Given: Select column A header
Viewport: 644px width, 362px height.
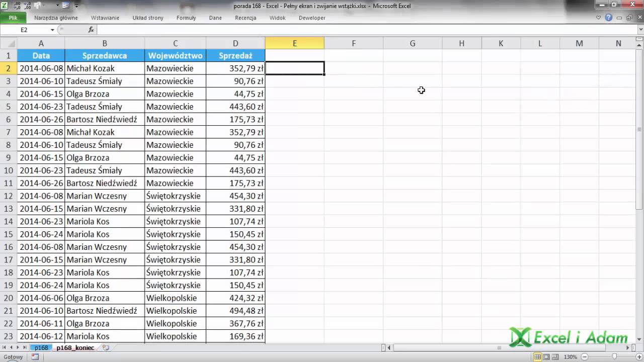Looking at the screenshot, I should pyautogui.click(x=41, y=43).
